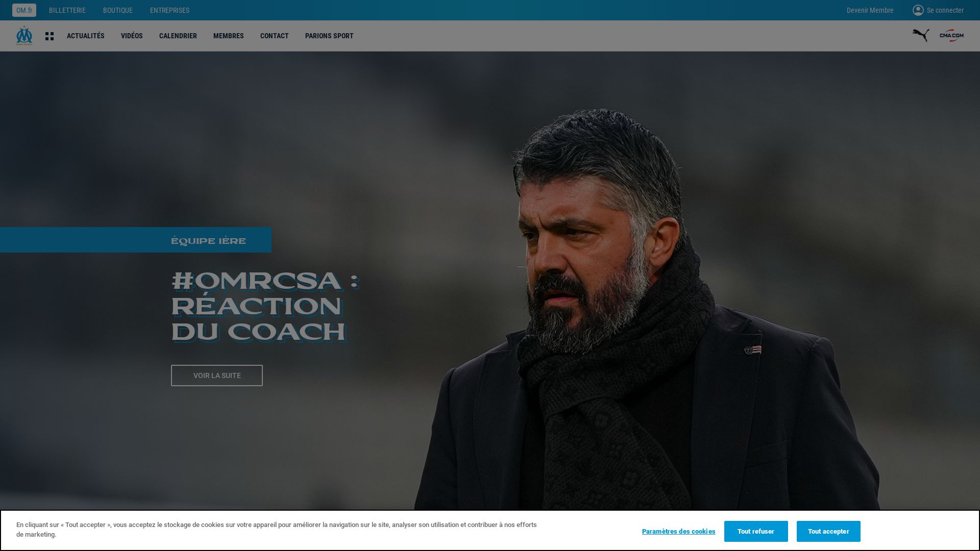Click the CONTACT navigation tab
Image resolution: width=980 pixels, height=551 pixels.
(x=274, y=36)
